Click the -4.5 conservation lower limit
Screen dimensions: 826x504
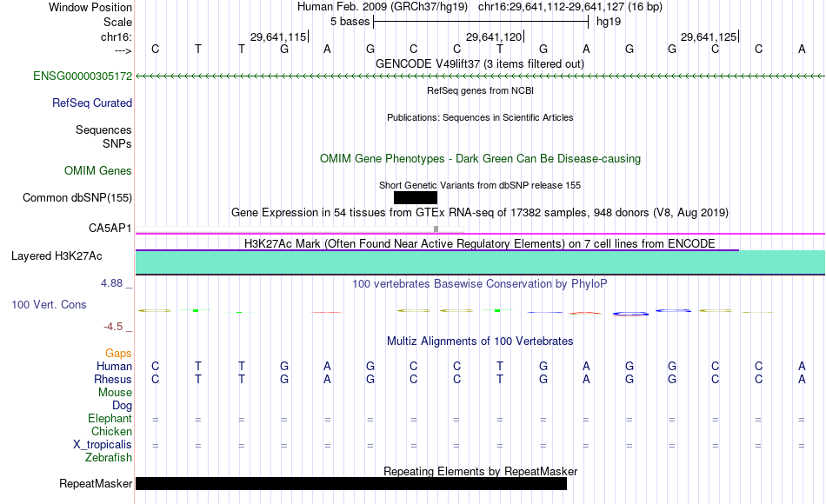pos(113,327)
